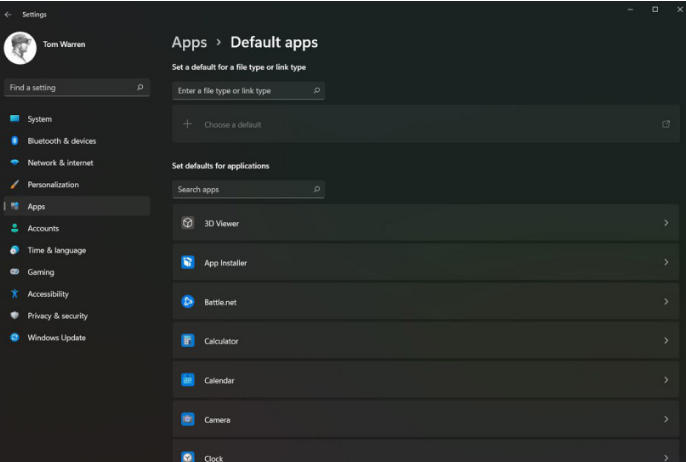The width and height of the screenshot is (686, 462).
Task: Click the Calculator app icon
Action: (187, 341)
